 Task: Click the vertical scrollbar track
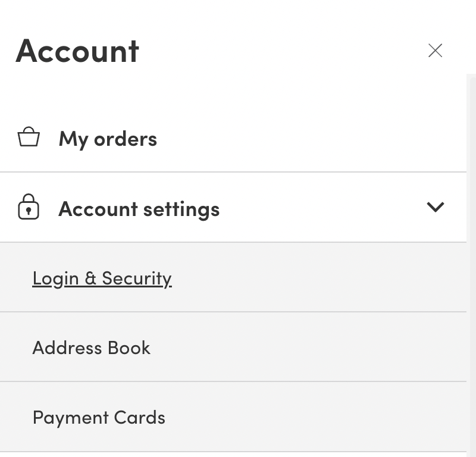click(x=471, y=268)
